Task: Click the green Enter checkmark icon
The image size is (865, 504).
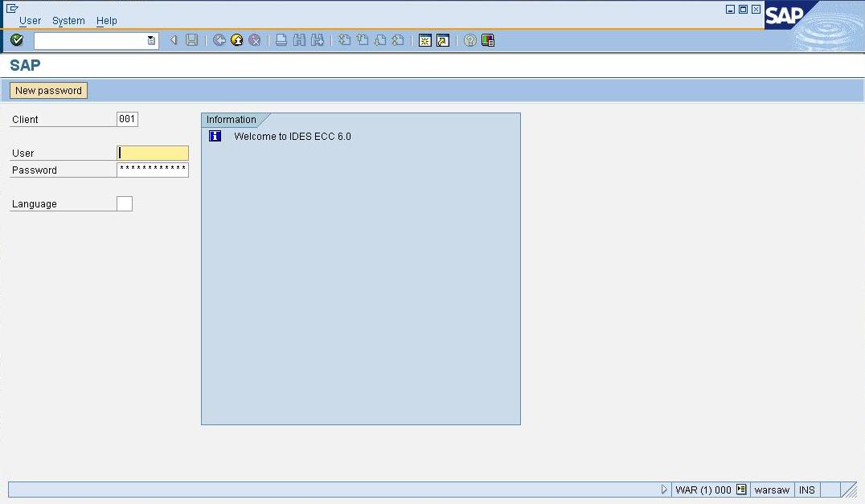Action: [17, 40]
